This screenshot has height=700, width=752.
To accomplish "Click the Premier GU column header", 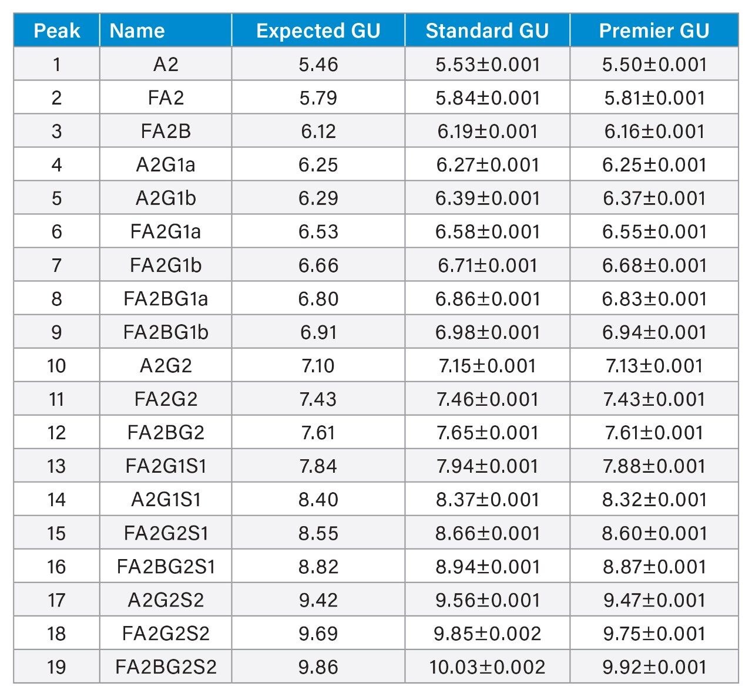I will [x=654, y=31].
